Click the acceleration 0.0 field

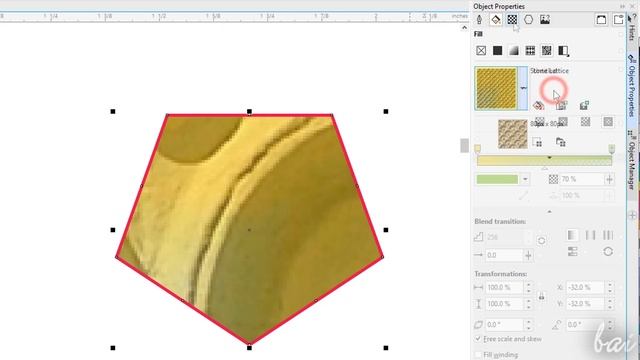pyautogui.click(x=504, y=255)
